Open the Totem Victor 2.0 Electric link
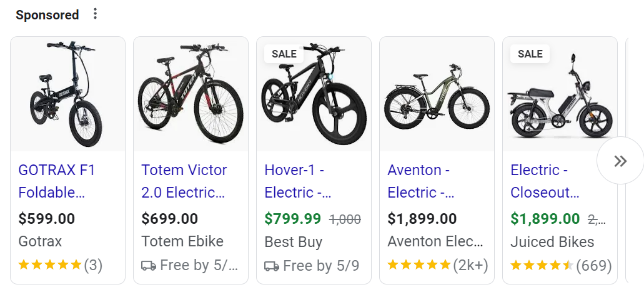 184,181
